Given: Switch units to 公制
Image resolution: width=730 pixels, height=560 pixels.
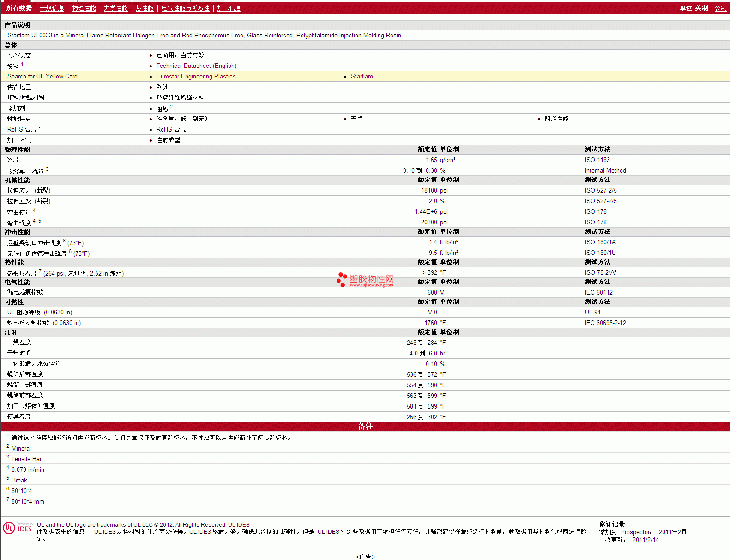Looking at the screenshot, I should coord(721,8).
